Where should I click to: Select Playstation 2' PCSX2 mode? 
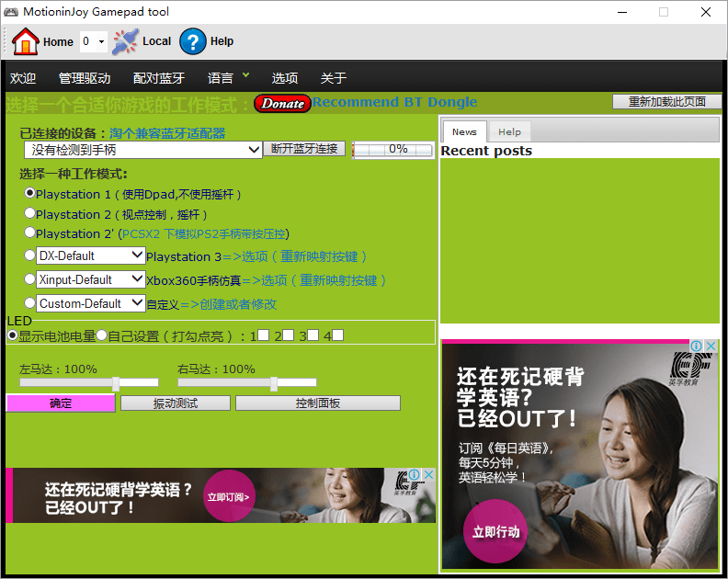(29, 233)
